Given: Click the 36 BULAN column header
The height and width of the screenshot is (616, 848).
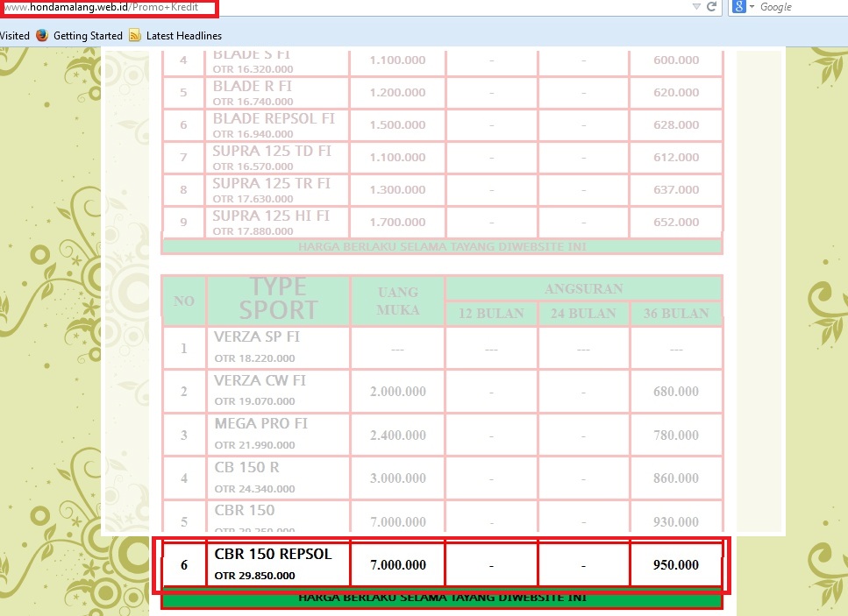Looking at the screenshot, I should (675, 314).
